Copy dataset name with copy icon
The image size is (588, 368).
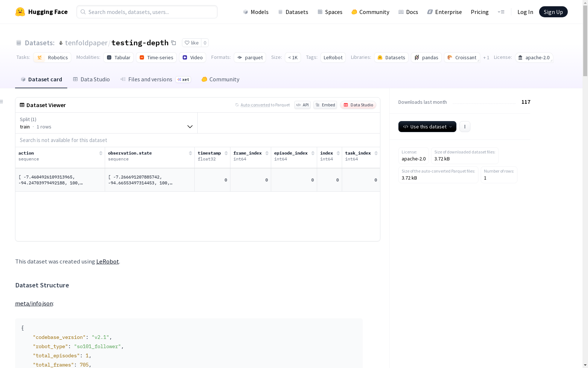click(x=173, y=43)
